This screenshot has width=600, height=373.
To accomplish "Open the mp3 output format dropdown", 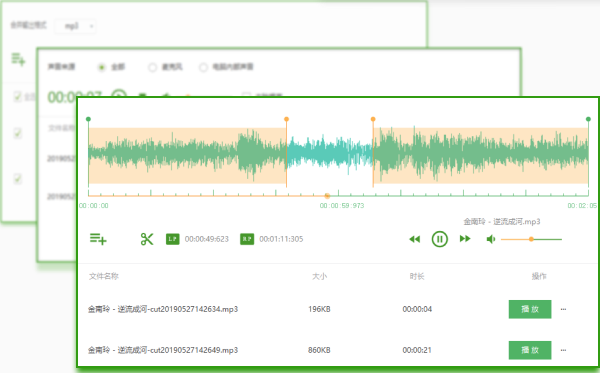I will click(75, 26).
